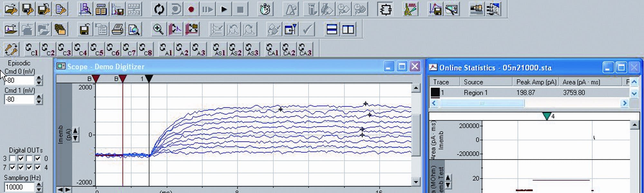Enable Digital OUT 3 checkbox

(x=13, y=159)
